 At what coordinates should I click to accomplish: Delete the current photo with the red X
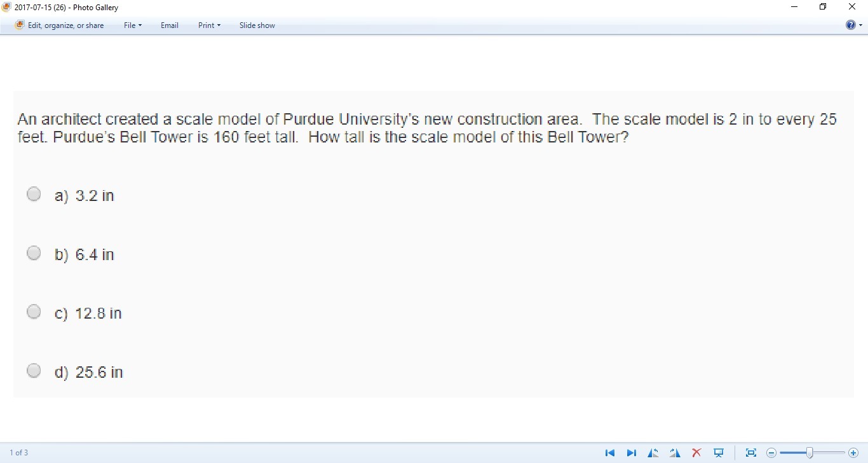pyautogui.click(x=696, y=453)
